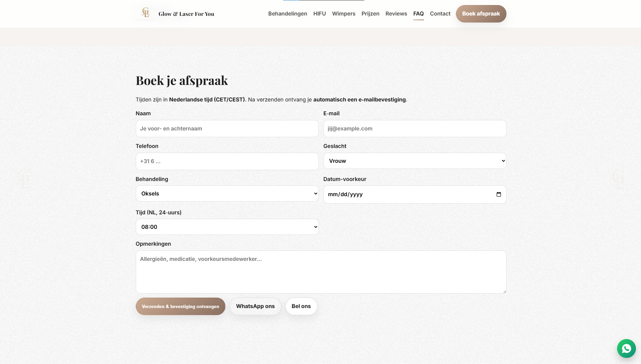Screen dimensions: 641x364
Task: Go to the Wimpers section
Action: [x=343, y=13]
